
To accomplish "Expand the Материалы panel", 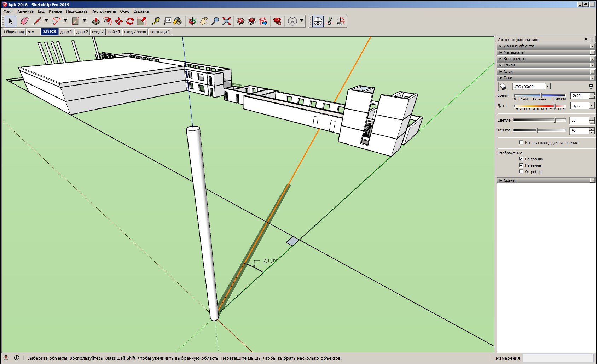I will (546, 52).
